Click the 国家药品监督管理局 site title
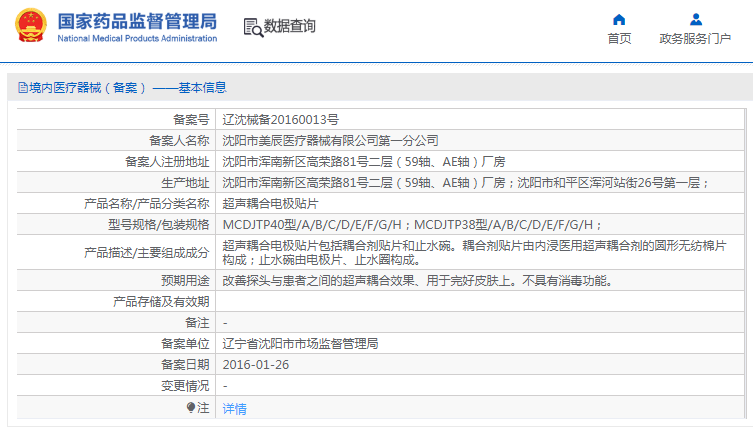753x429 pixels. pyautogui.click(x=137, y=22)
